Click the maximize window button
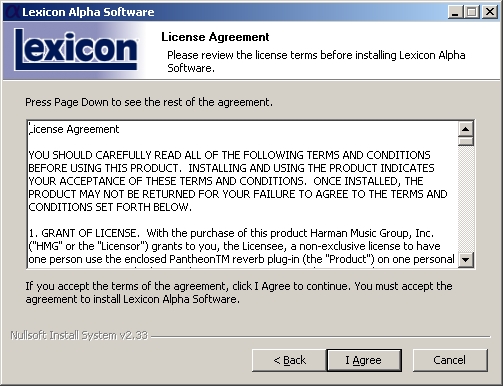503x386 pixels. click(471, 12)
